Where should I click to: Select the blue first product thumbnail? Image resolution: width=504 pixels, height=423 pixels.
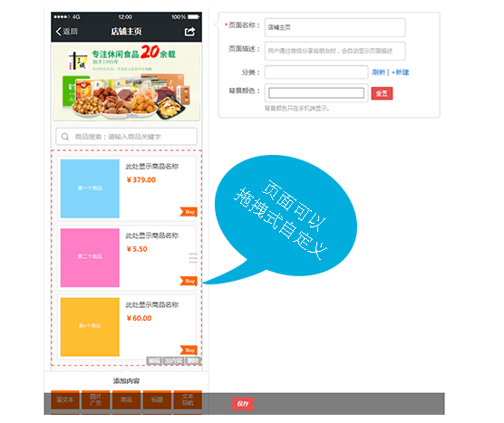pyautogui.click(x=90, y=188)
